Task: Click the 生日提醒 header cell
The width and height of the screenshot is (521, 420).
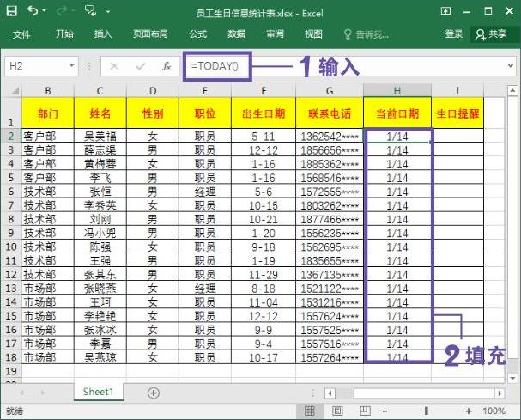Action: pos(457,113)
